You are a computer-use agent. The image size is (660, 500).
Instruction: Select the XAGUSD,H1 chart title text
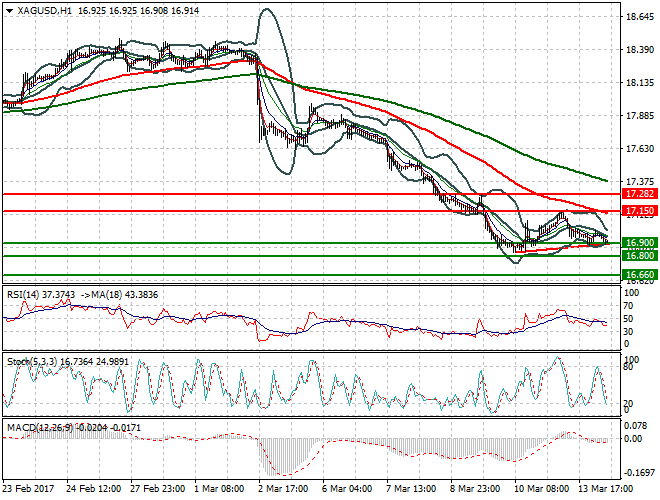pos(45,11)
